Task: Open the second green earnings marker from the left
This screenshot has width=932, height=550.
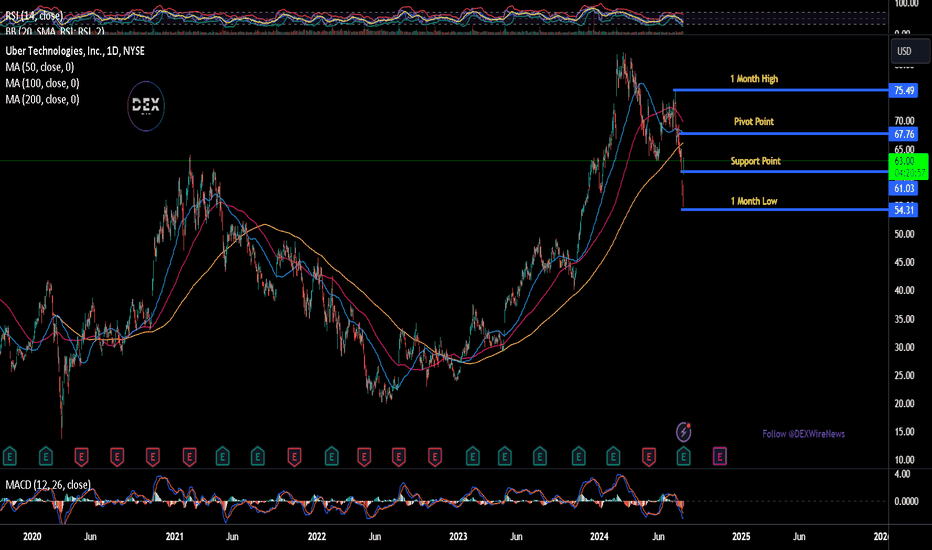Action: click(46, 457)
